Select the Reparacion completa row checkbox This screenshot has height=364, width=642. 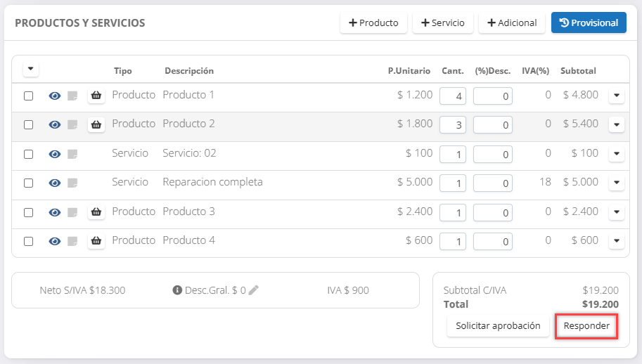coord(29,183)
